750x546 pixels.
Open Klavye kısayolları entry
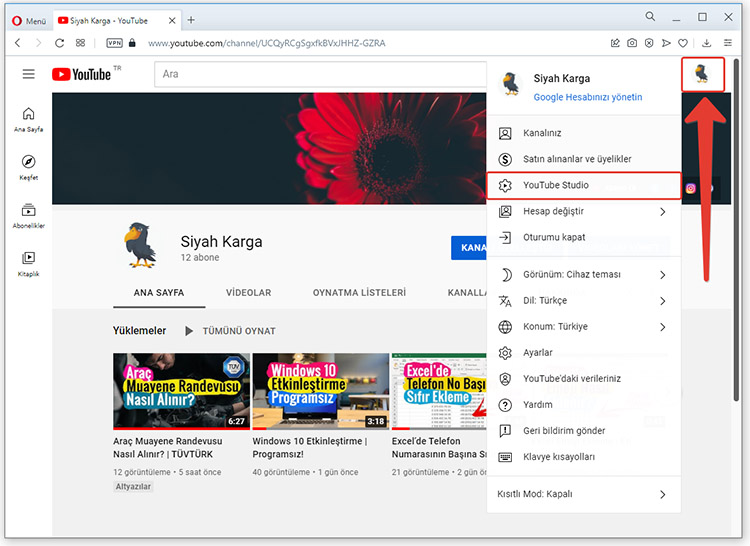click(x=584, y=457)
